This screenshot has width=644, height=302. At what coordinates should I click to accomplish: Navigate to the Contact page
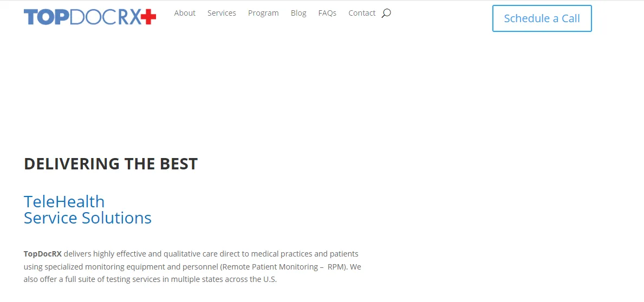click(x=362, y=13)
